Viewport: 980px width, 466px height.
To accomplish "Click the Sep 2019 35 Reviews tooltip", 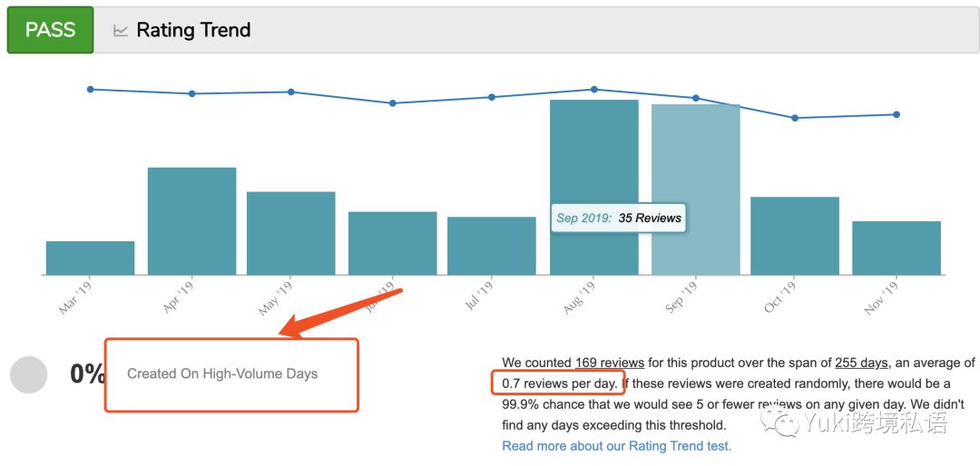I will coord(618,218).
